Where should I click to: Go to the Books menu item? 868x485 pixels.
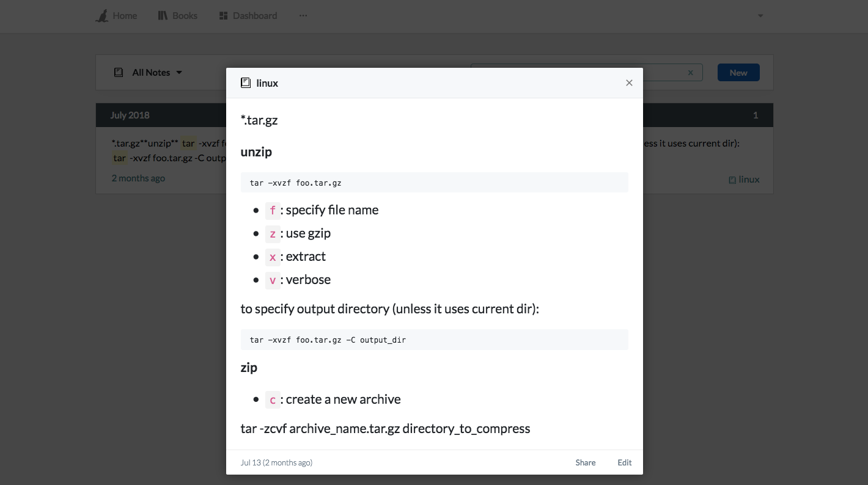tap(185, 16)
